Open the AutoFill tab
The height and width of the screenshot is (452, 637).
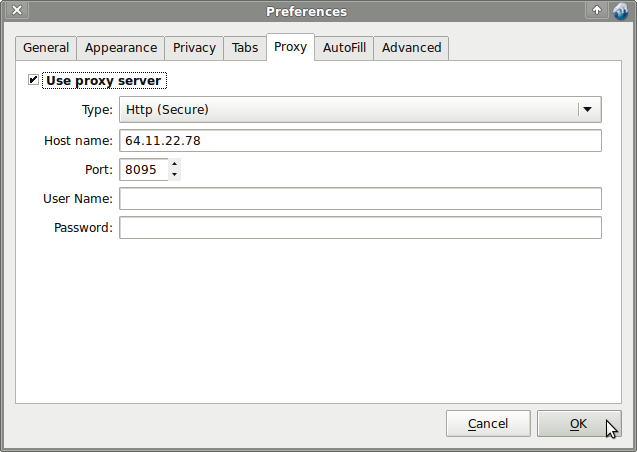tap(344, 48)
